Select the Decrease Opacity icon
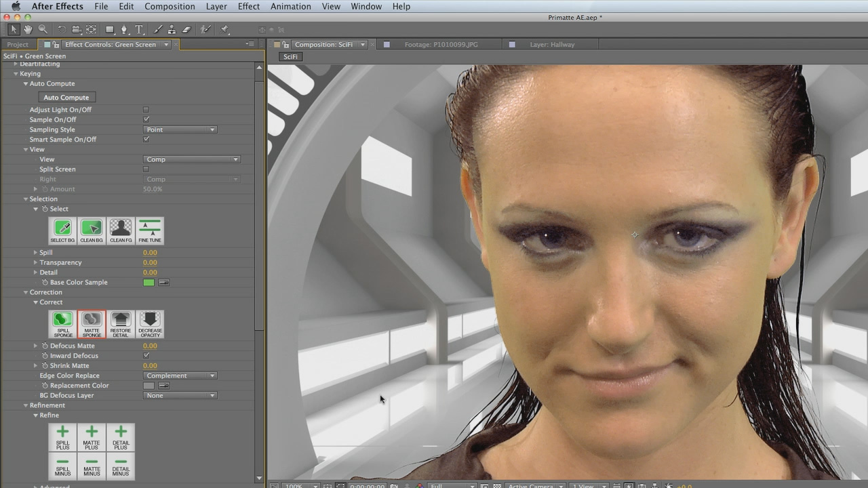The width and height of the screenshot is (868, 488). click(x=150, y=324)
